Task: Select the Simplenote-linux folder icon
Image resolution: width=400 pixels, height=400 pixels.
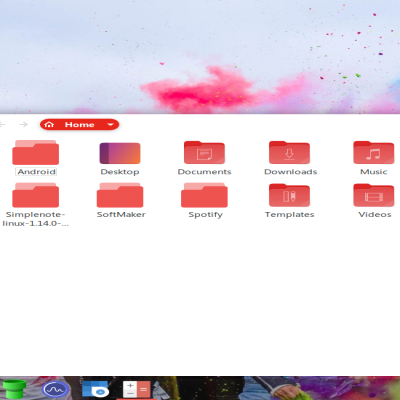Action: (36, 195)
